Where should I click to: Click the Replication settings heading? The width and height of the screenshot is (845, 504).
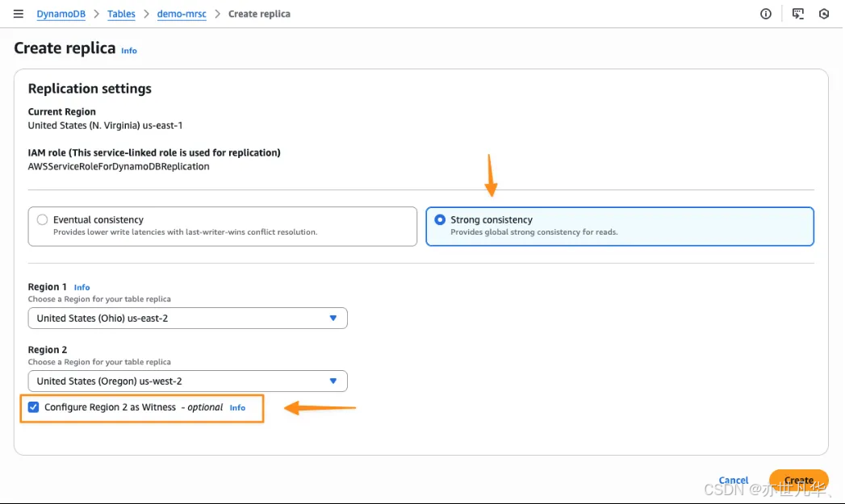coord(90,89)
